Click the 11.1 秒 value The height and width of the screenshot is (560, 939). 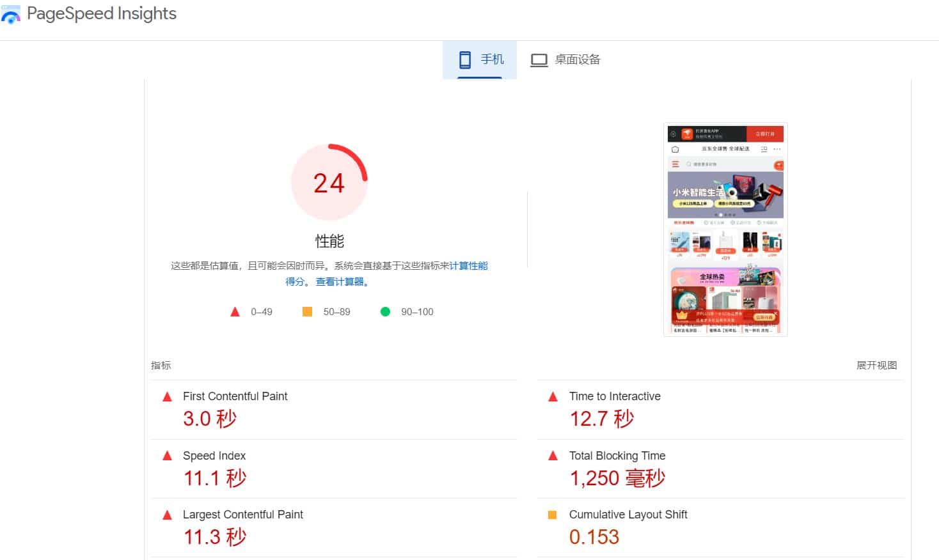pos(215,478)
